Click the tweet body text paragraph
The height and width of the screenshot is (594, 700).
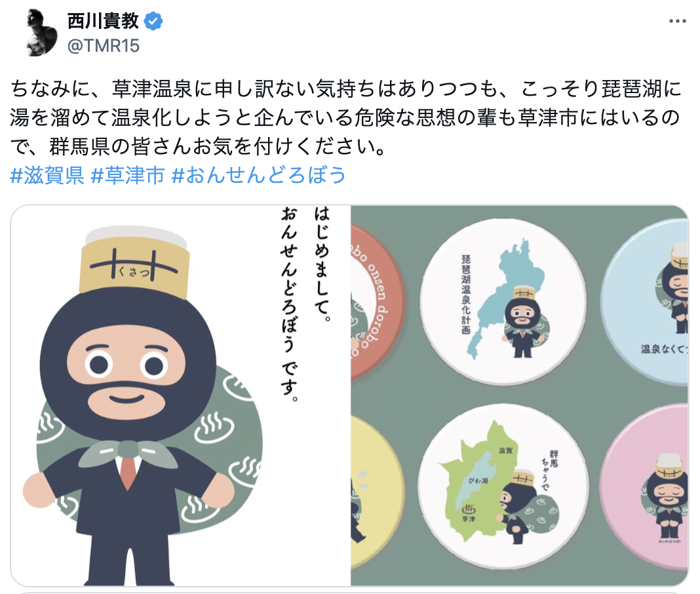pyautogui.click(x=347, y=117)
